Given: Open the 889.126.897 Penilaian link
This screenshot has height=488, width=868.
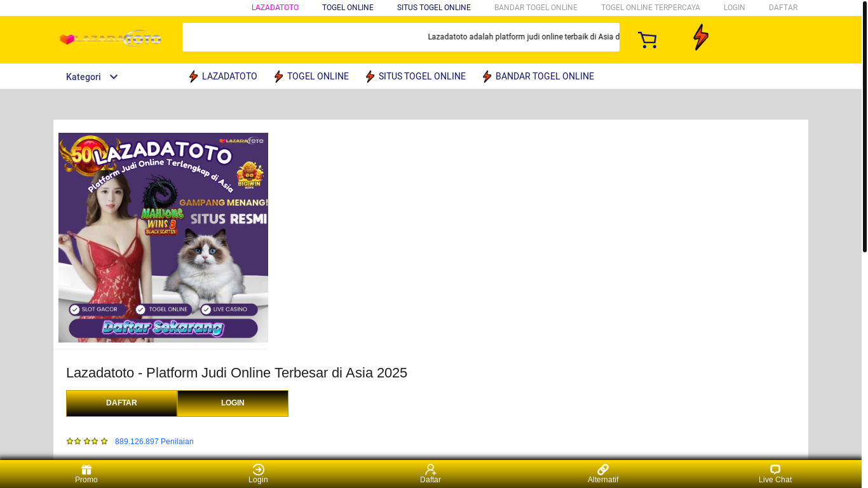Looking at the screenshot, I should [154, 441].
